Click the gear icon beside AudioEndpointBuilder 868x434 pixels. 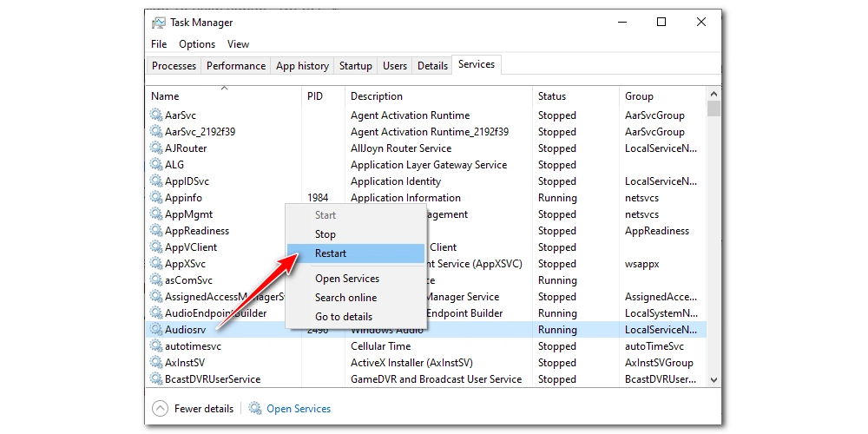click(x=156, y=313)
